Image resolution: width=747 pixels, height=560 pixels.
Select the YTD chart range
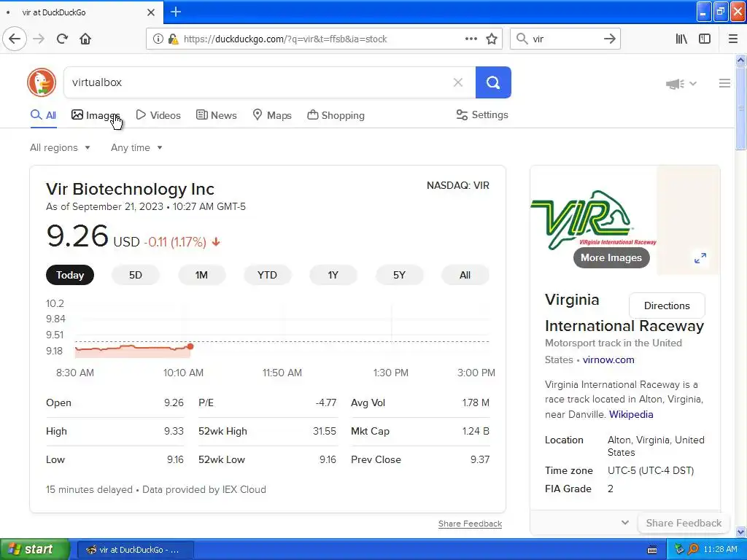click(267, 275)
